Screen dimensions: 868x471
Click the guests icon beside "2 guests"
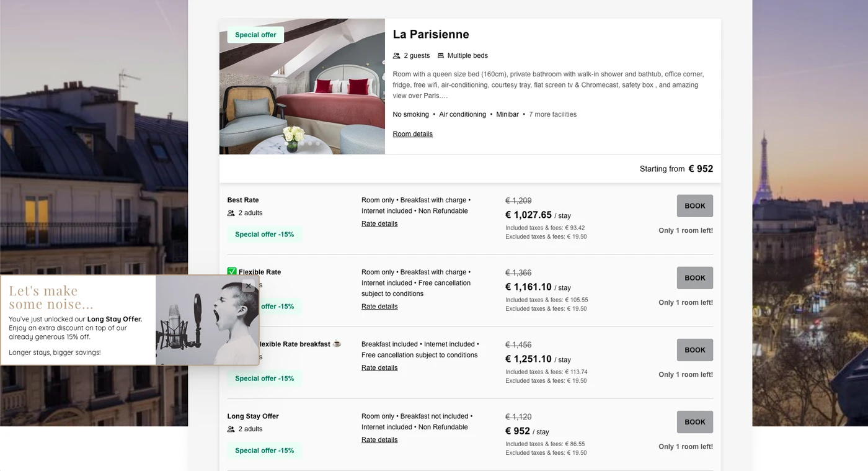tap(397, 56)
